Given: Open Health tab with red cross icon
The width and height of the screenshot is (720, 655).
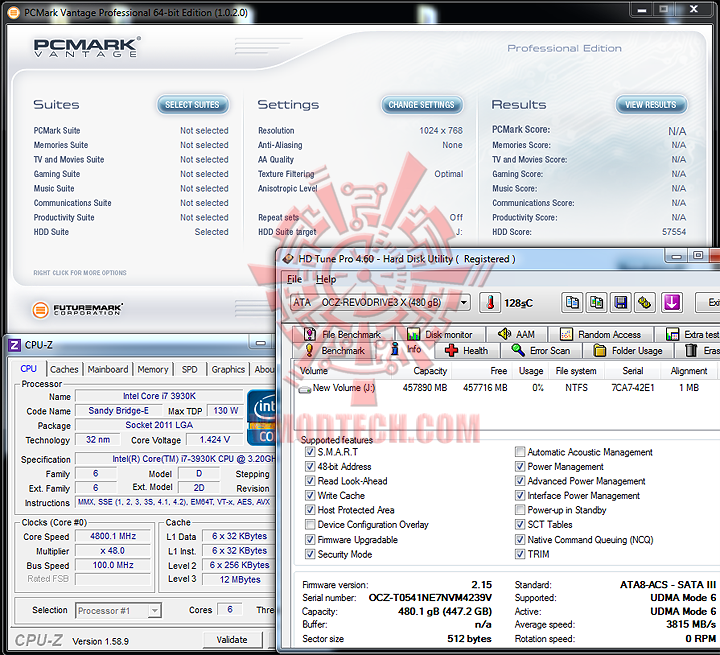Looking at the screenshot, I should (x=451, y=350).
